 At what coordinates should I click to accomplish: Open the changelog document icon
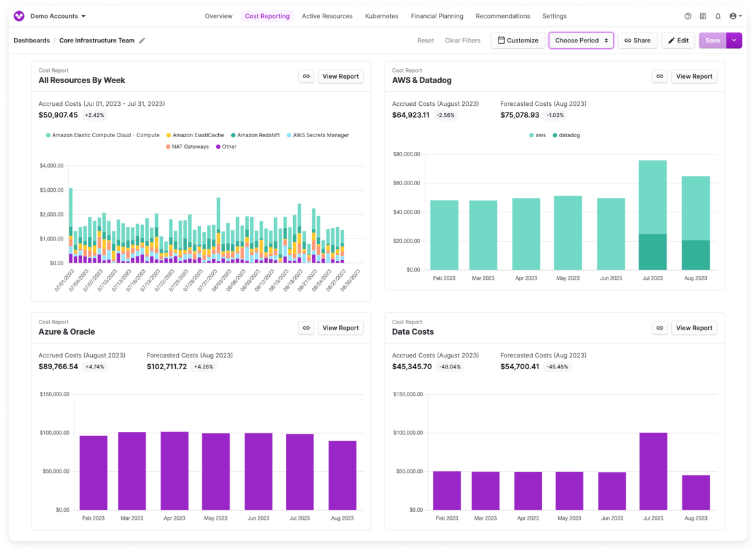(x=703, y=16)
